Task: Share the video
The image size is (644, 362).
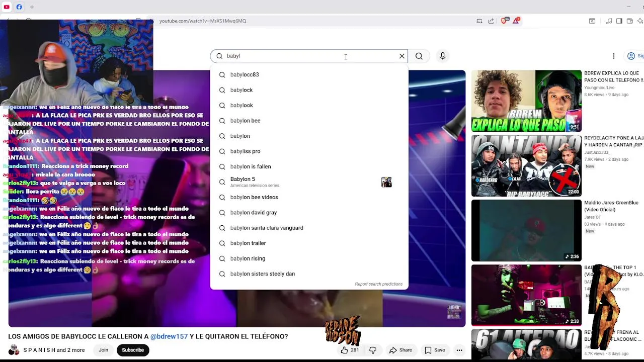Action: tap(400, 350)
